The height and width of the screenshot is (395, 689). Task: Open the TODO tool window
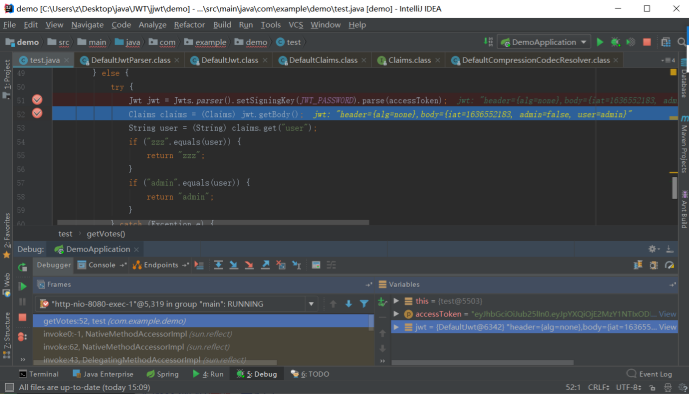point(310,374)
